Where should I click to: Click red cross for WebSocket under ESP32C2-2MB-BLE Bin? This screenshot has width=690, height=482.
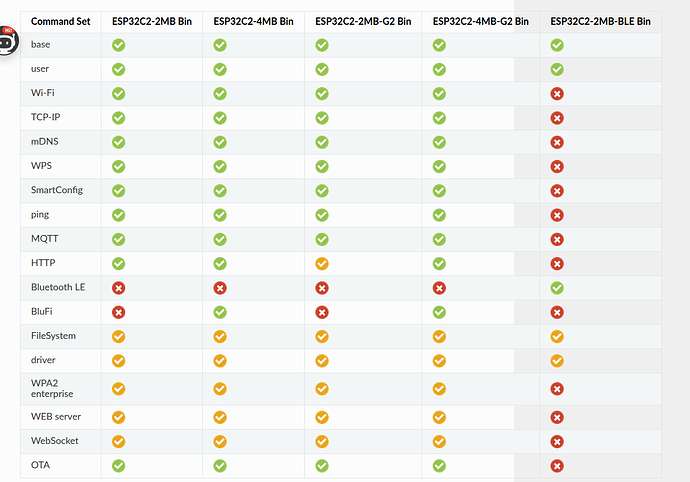coord(557,441)
